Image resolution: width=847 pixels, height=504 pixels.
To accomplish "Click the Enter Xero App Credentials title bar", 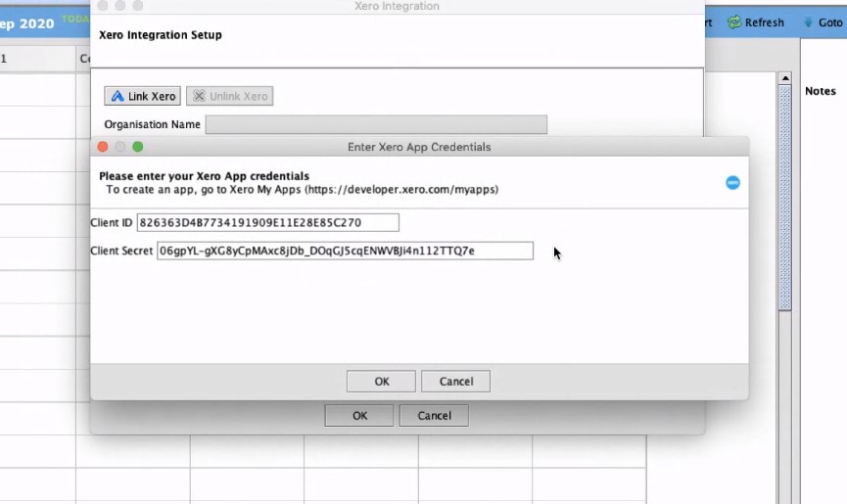I will [x=419, y=147].
